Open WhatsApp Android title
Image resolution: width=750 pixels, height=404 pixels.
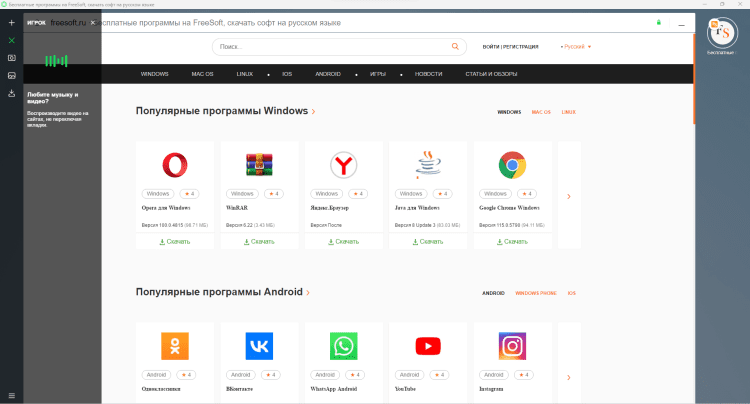pyautogui.click(x=333, y=389)
